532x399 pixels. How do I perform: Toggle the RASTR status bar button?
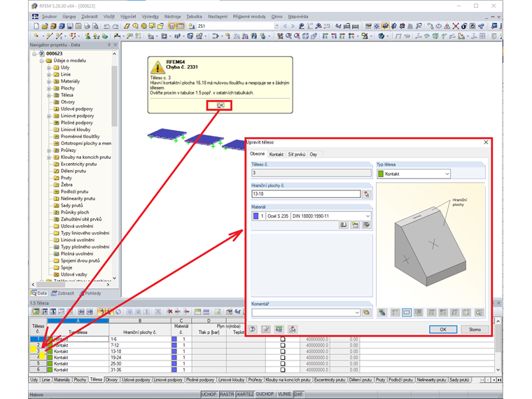[227, 394]
